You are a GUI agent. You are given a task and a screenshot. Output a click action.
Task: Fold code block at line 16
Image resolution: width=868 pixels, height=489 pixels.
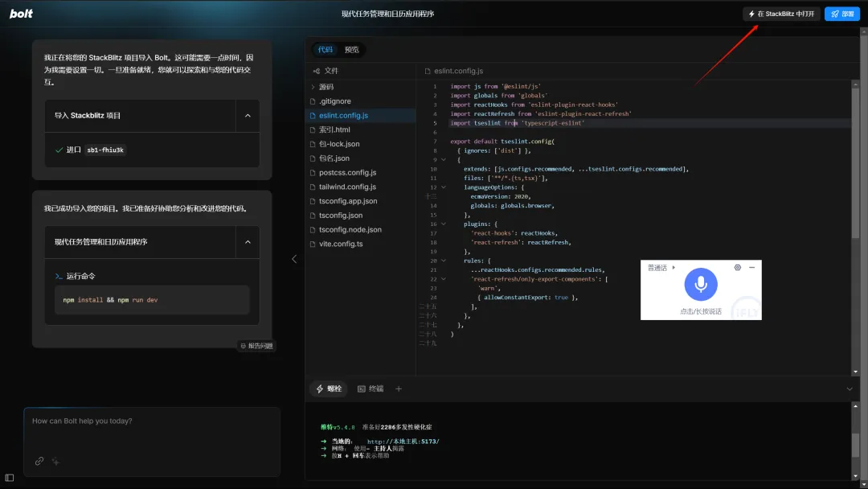click(x=444, y=224)
